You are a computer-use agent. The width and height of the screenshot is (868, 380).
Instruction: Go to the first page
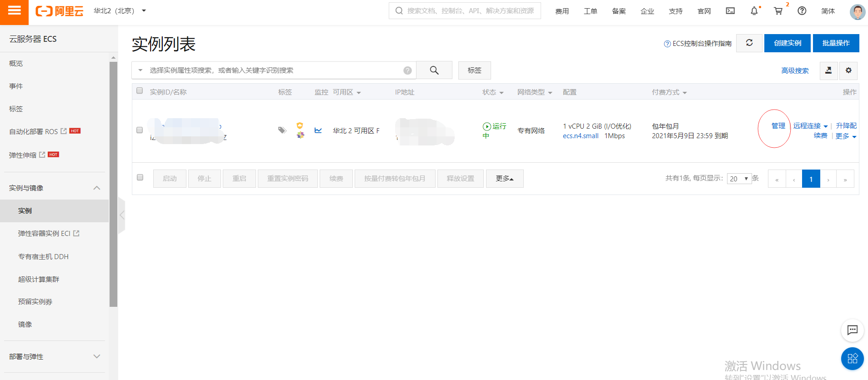click(777, 179)
